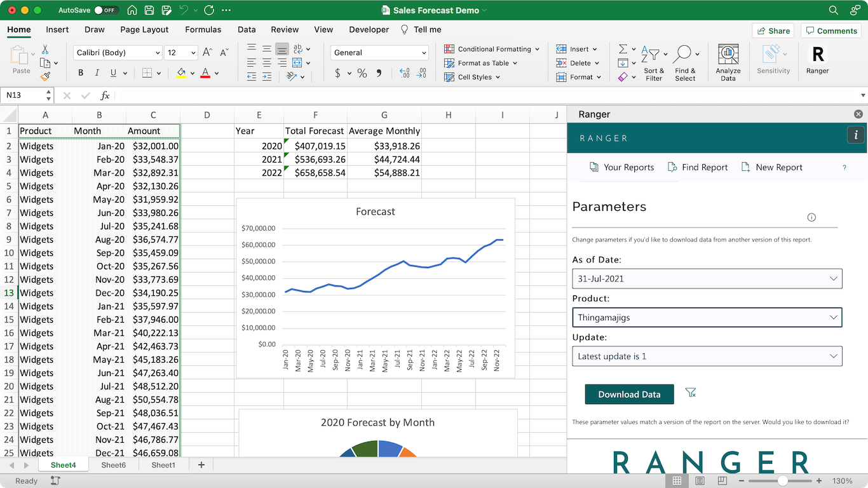Click the Percent Style icon
This screenshot has height=488, width=868.
(362, 74)
